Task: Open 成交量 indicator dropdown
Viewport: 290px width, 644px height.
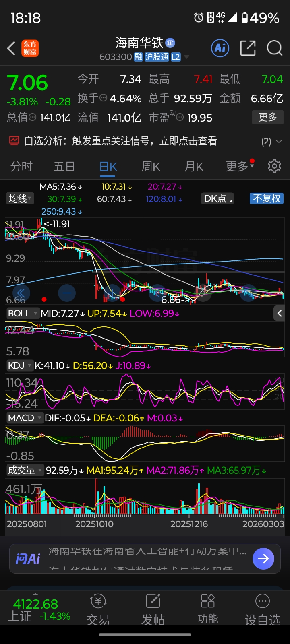Action: pyautogui.click(x=25, y=470)
